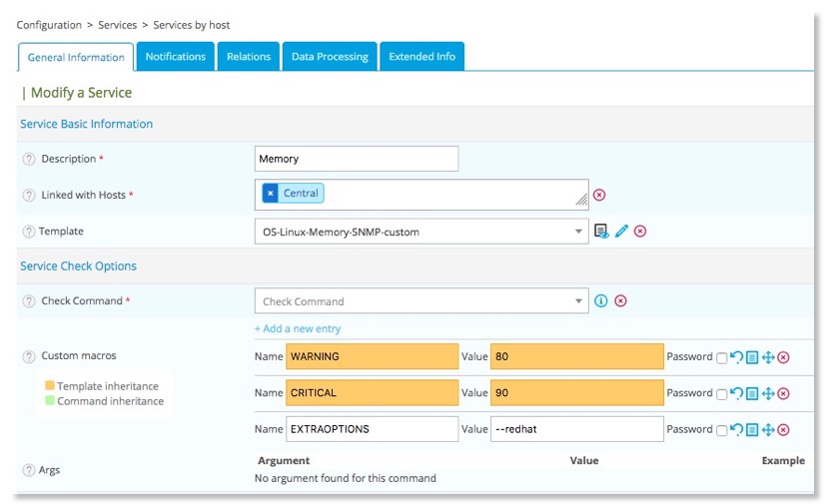Click the Add a new entry link

(x=298, y=328)
